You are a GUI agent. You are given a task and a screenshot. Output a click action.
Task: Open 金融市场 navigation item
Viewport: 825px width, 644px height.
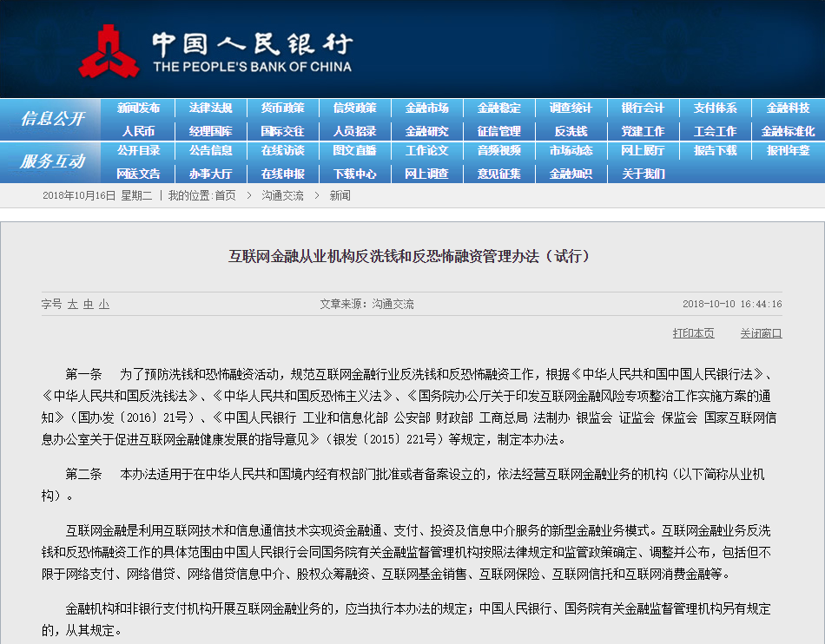point(426,108)
